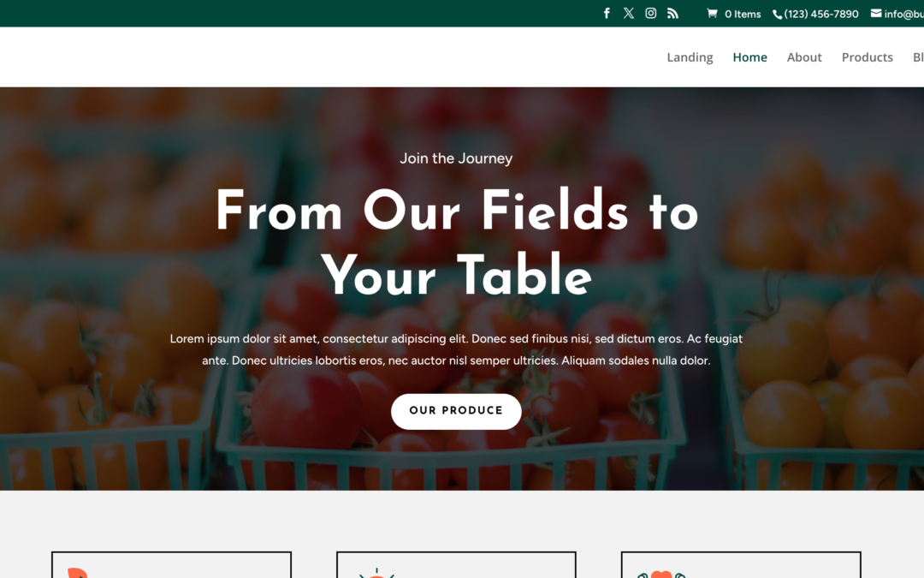
Task: Click the (123) 456-7890 phone number
Action: click(820, 15)
